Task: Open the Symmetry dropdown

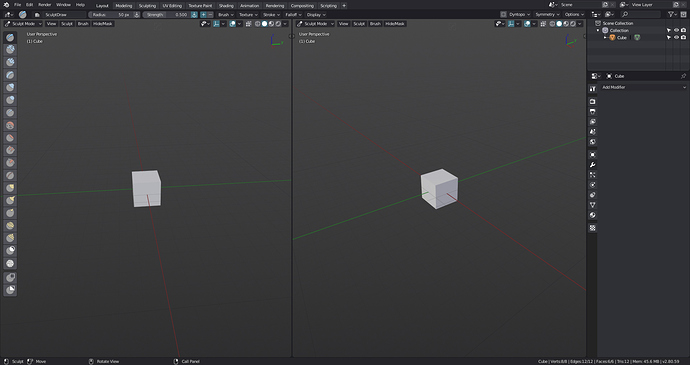Action: pos(547,15)
